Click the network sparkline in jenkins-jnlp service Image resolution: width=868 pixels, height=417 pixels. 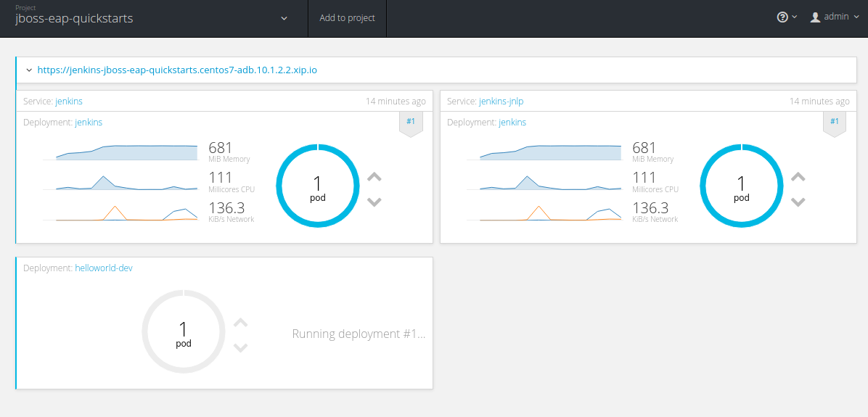(544, 213)
